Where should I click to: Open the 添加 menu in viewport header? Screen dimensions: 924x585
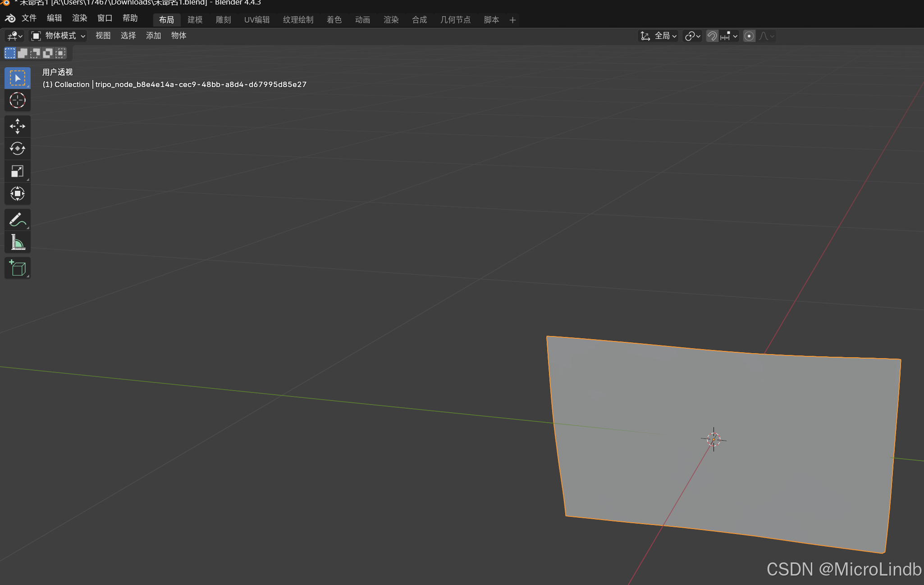(x=153, y=36)
